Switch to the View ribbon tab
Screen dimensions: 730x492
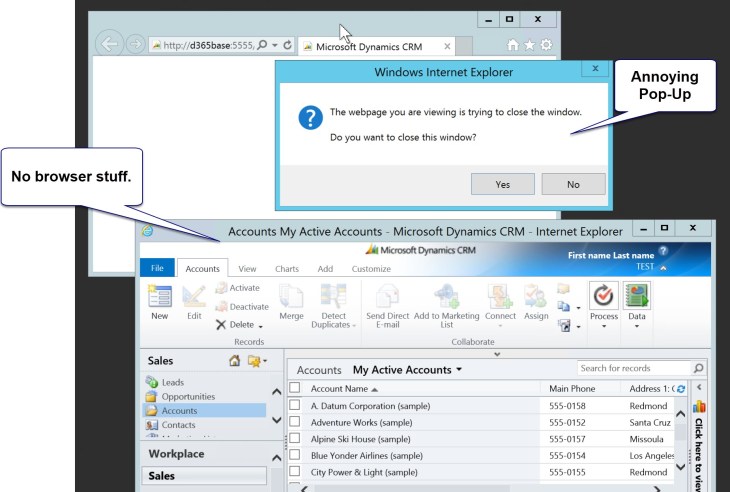pos(247,269)
